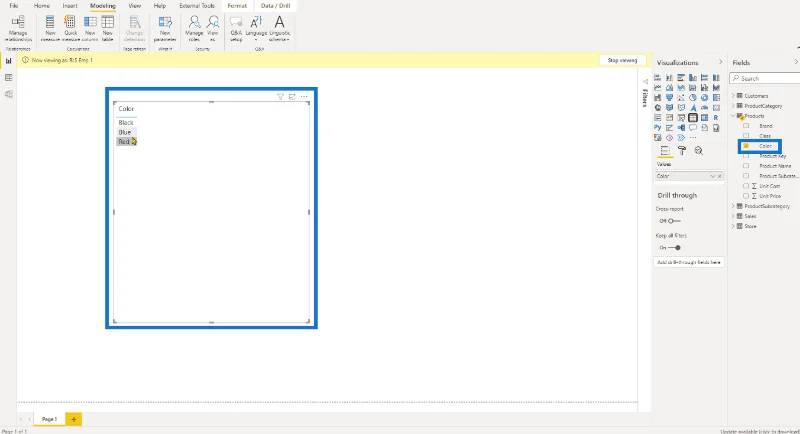This screenshot has height=434, width=800.
Task: Open the External Tools tab
Action: 197,6
